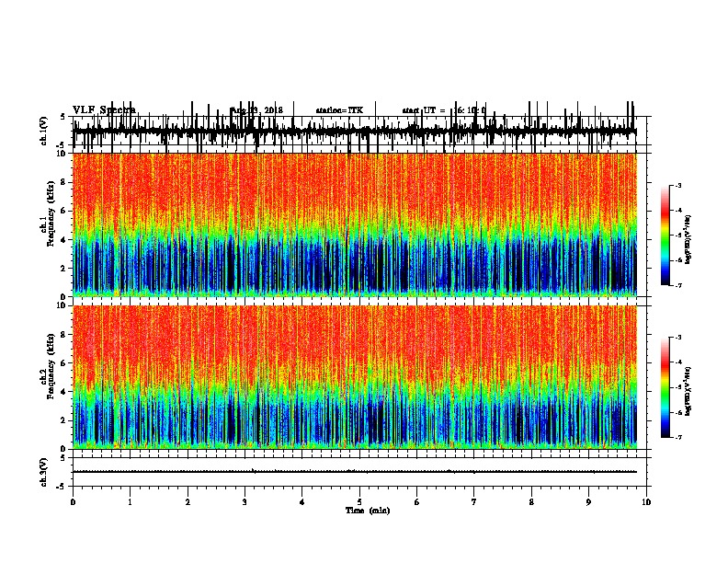Click the ch.2 color bar log(PSD) label

688,391
